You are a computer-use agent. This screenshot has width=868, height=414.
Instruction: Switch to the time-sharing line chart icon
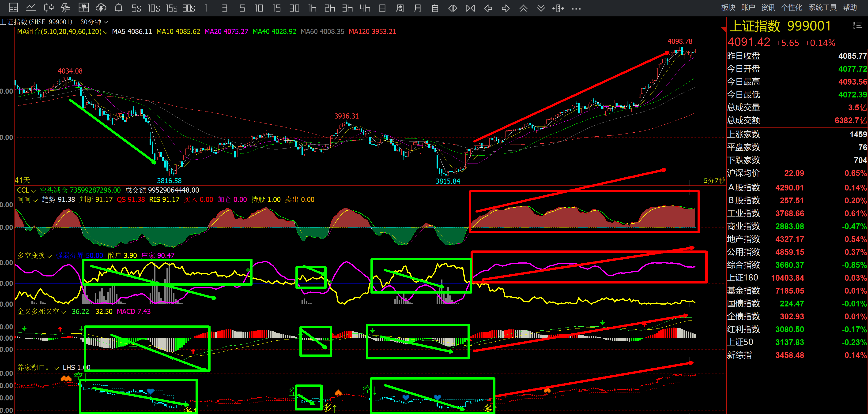[x=31, y=8]
